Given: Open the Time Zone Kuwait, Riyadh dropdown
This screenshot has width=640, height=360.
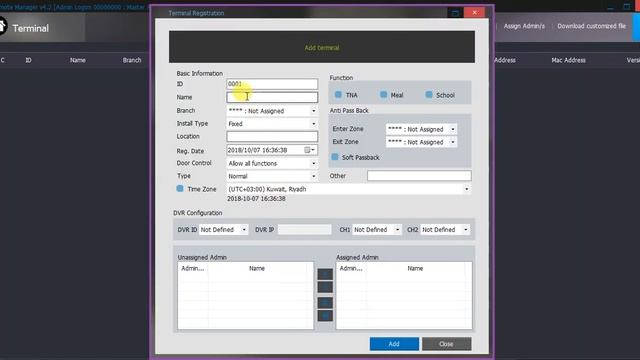Looking at the screenshot, I should click(x=348, y=189).
